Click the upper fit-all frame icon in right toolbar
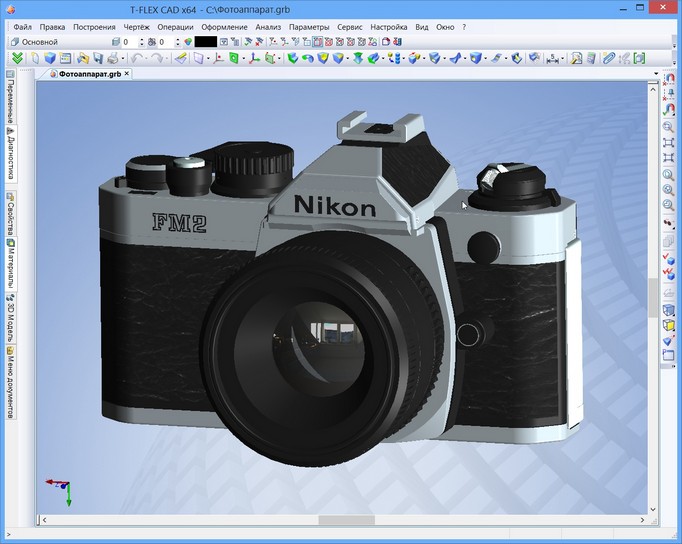682x544 pixels. (669, 142)
